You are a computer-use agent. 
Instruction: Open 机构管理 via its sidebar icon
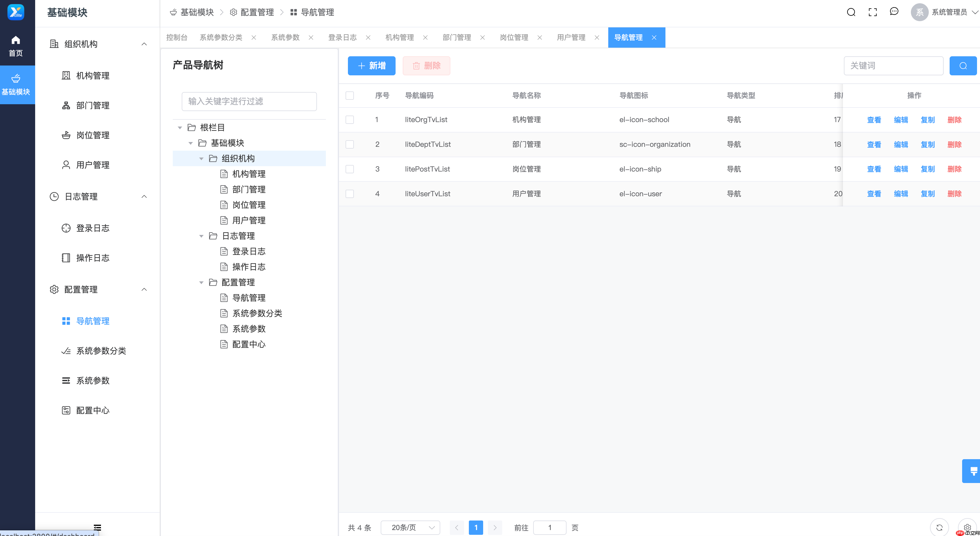[x=66, y=75]
